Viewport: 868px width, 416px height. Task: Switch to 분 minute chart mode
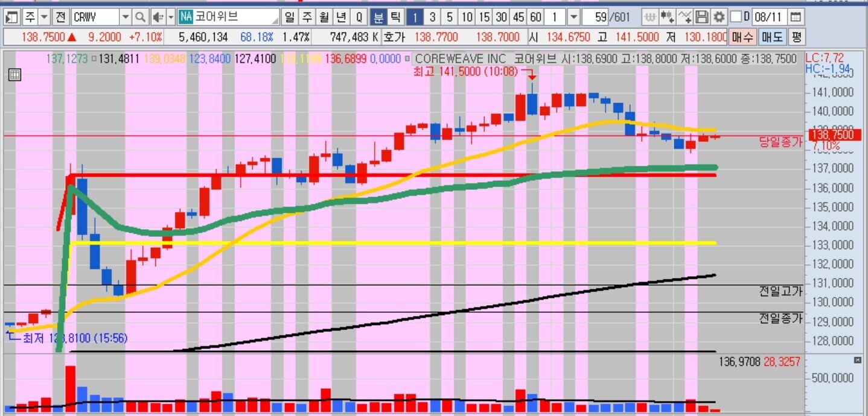[x=378, y=17]
